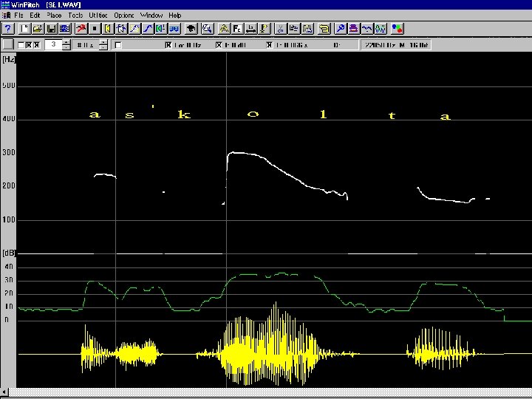Toggle the checked dB display checkbox
The width and height of the screenshot is (532, 399).
coord(219,45)
